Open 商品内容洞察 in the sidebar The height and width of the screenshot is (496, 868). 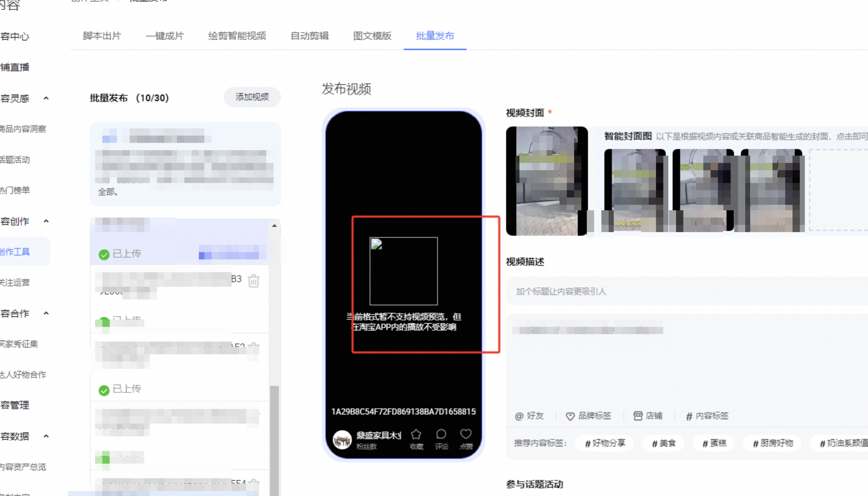(23, 129)
